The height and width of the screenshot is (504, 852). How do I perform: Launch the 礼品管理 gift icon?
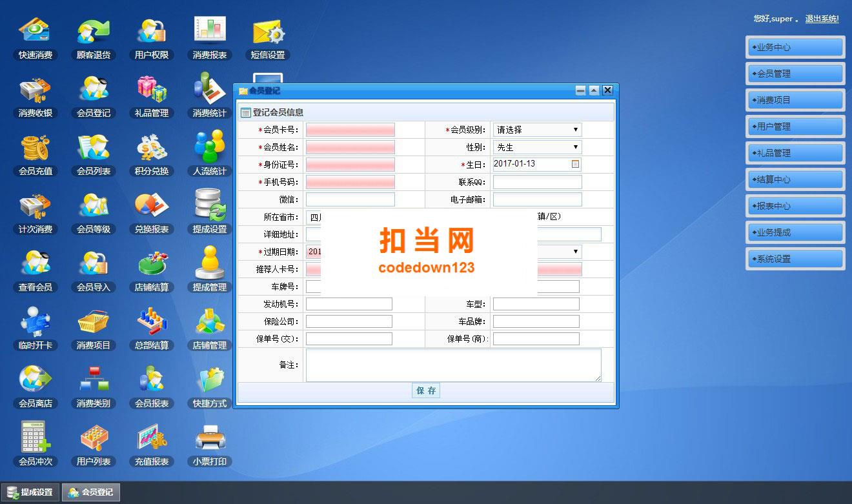[x=152, y=97]
